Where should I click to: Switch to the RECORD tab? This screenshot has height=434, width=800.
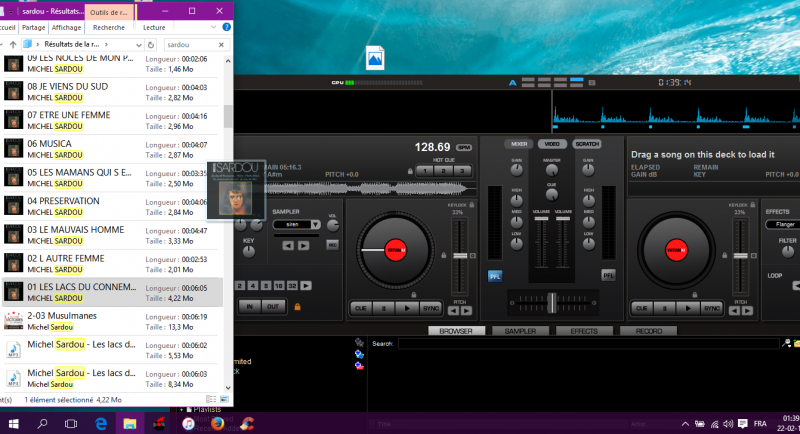click(648, 331)
